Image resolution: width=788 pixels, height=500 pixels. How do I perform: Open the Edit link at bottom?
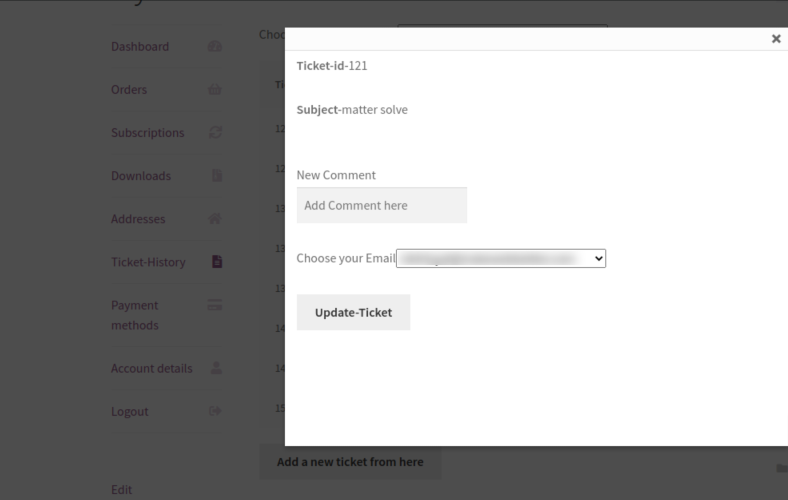pos(122,489)
